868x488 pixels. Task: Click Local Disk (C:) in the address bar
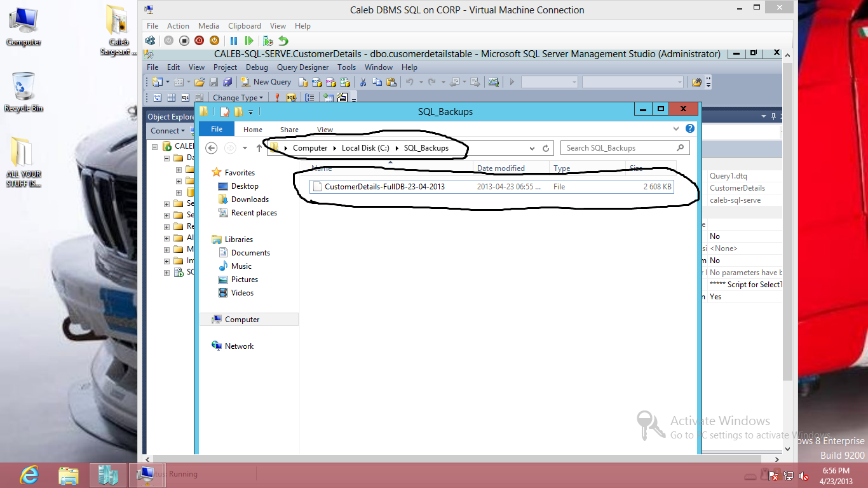pos(365,148)
